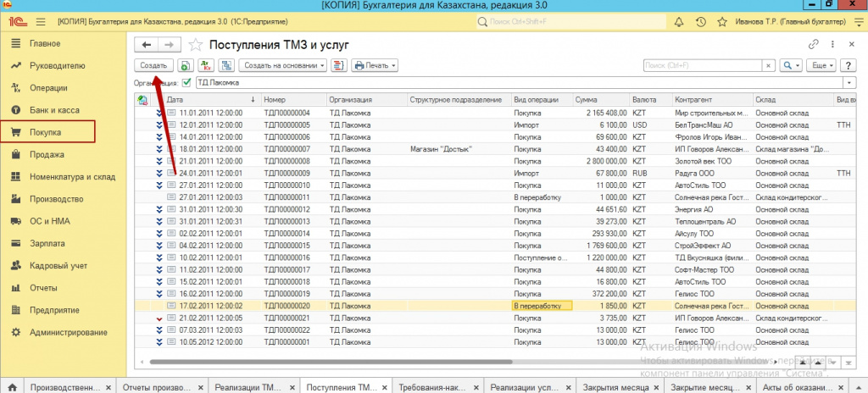Screen dimensions: 868x393
Task: Click Золотой век ТОО cell
Action: (712, 161)
